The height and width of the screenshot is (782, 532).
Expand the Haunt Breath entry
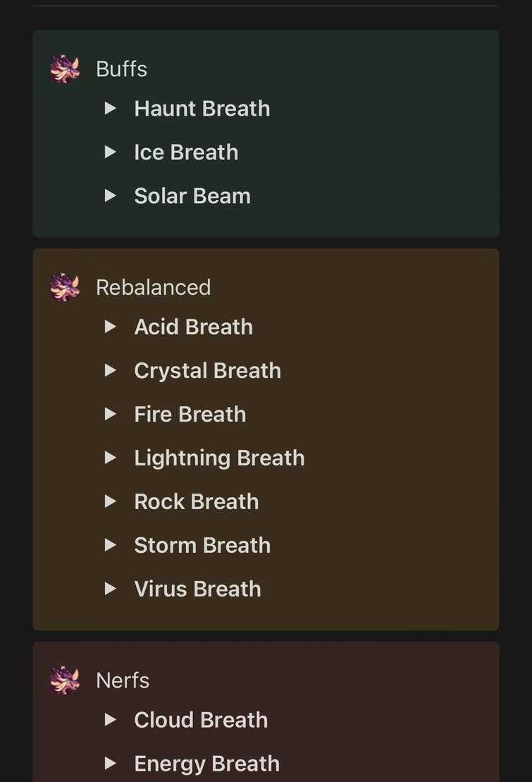coord(111,108)
